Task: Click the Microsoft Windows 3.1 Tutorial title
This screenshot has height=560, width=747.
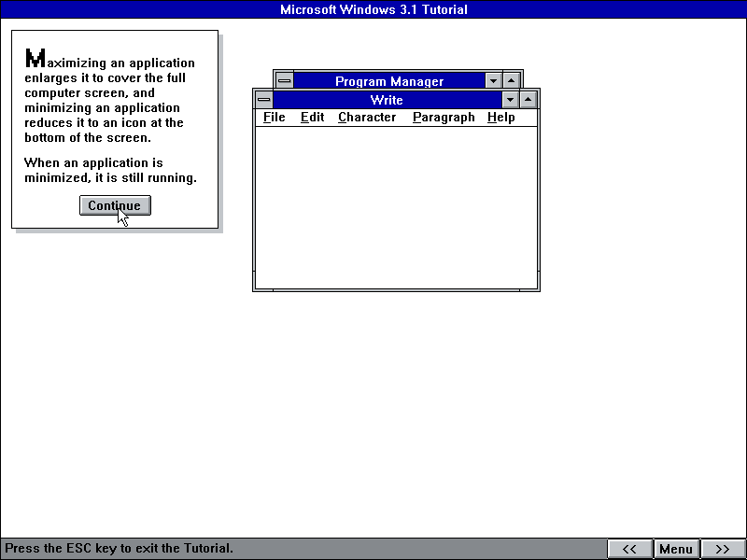Action: click(373, 9)
